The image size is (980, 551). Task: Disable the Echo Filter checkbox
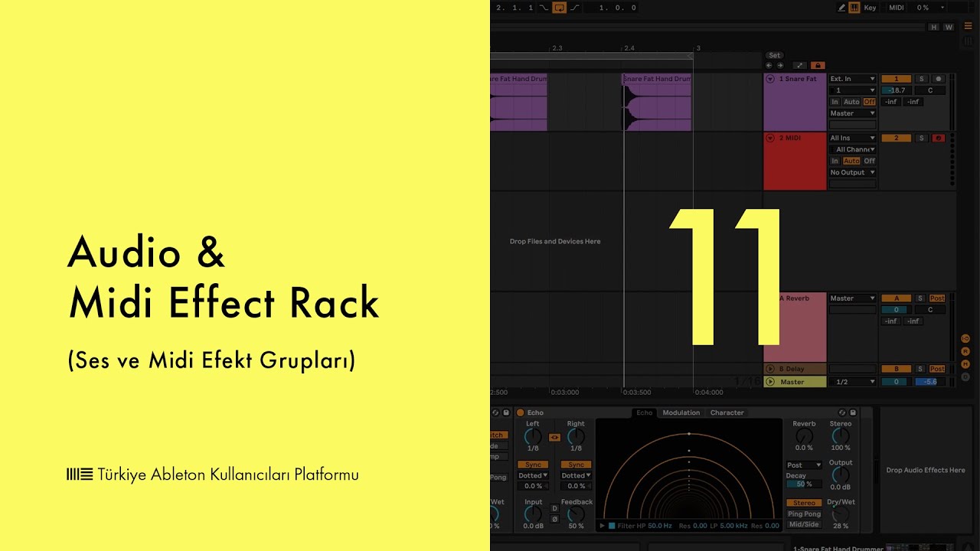(x=612, y=526)
